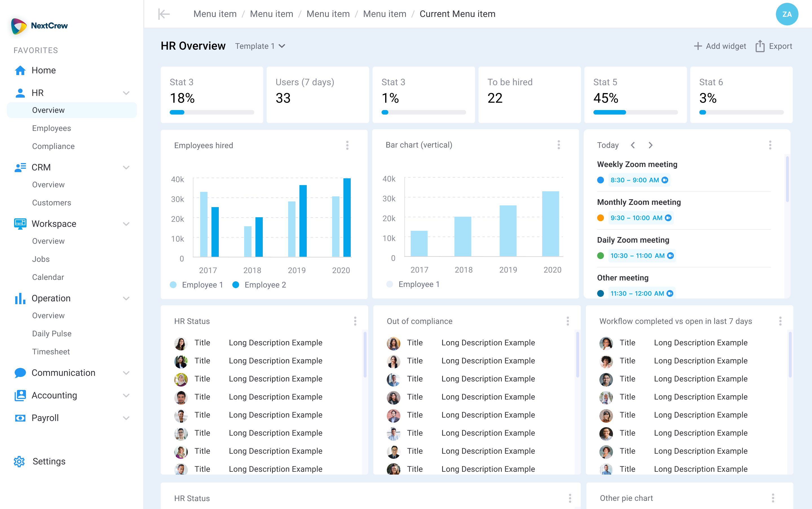This screenshot has width=812, height=509.
Task: Collapse the HR section chevron
Action: [126, 93]
